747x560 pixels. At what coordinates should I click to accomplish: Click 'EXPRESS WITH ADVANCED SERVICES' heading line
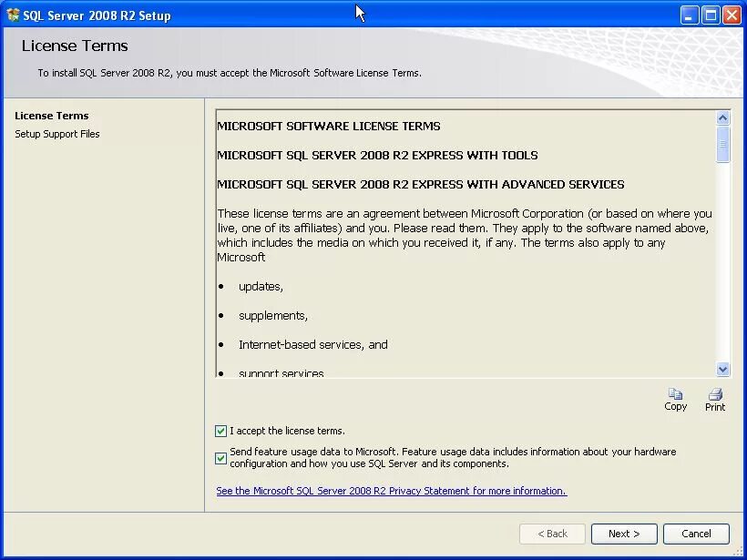tap(421, 184)
